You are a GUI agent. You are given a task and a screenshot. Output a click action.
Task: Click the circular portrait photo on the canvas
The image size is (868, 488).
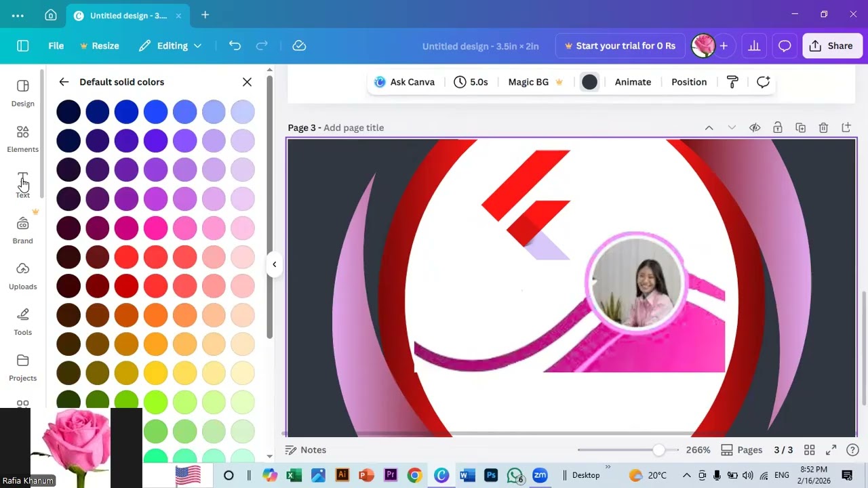636,282
